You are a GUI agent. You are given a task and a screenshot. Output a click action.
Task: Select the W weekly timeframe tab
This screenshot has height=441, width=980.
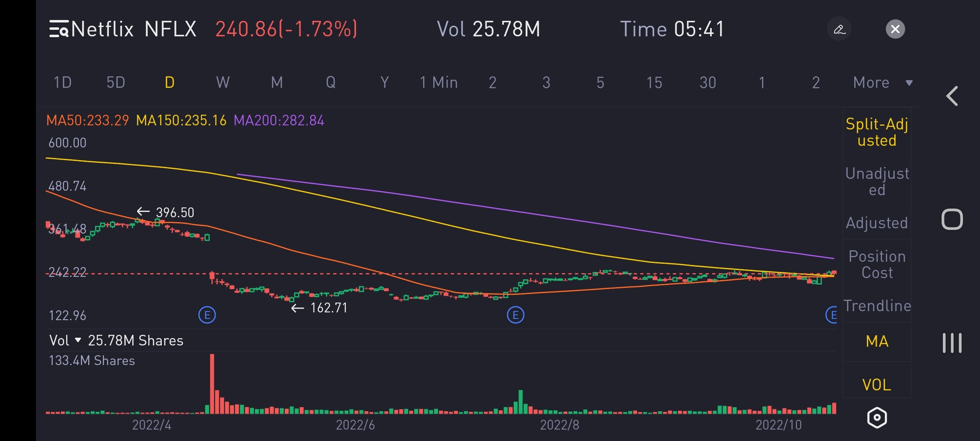[x=223, y=82]
